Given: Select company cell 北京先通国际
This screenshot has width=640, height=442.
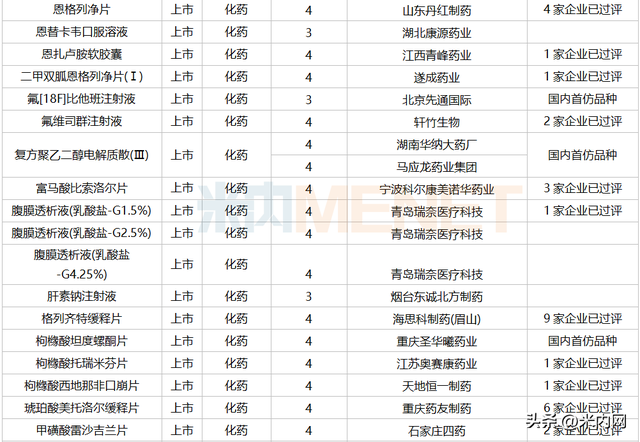Looking at the screenshot, I should [x=437, y=100].
